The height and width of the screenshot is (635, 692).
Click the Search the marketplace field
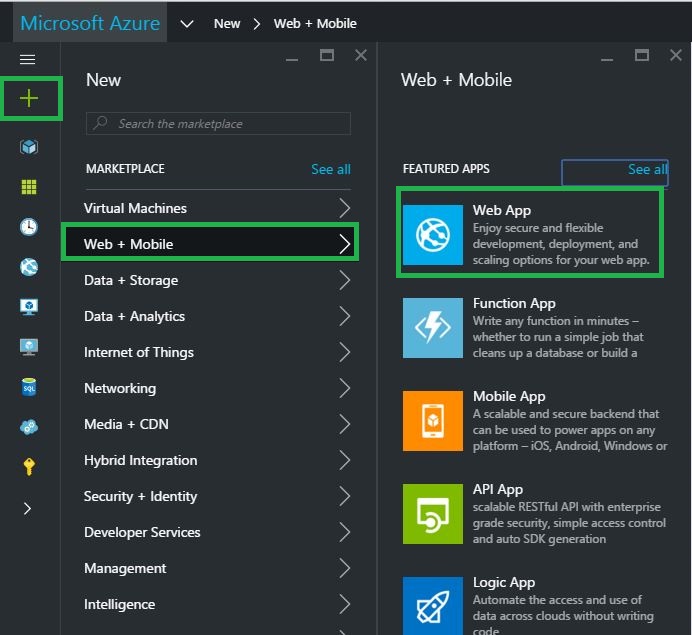coord(218,124)
